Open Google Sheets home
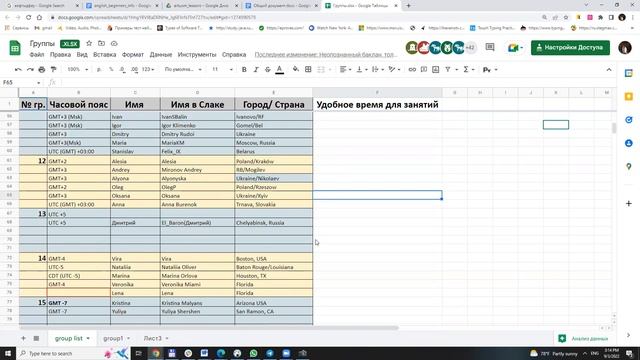The height and width of the screenshot is (360, 640). pos(15,48)
